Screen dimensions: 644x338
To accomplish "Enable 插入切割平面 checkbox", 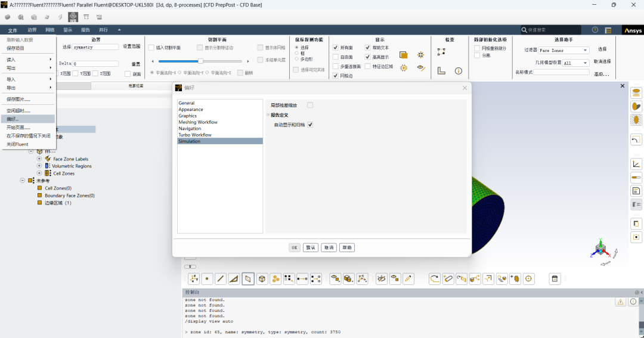I will pos(151,48).
